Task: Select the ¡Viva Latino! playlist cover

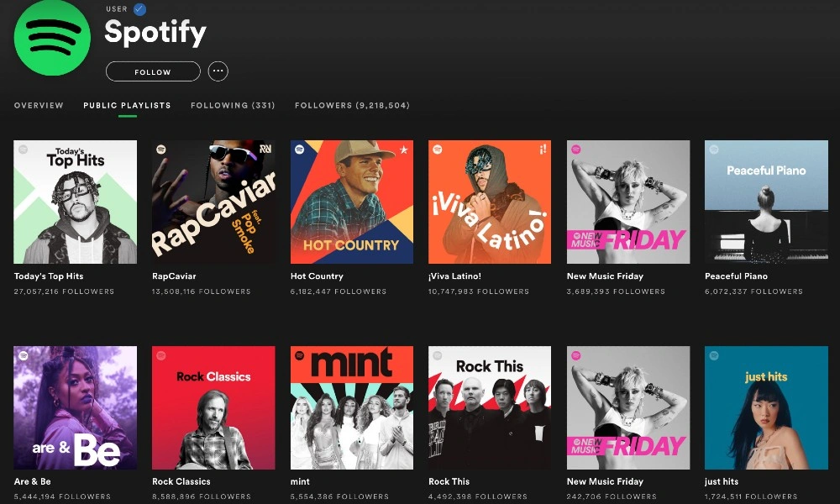Action: (x=490, y=202)
